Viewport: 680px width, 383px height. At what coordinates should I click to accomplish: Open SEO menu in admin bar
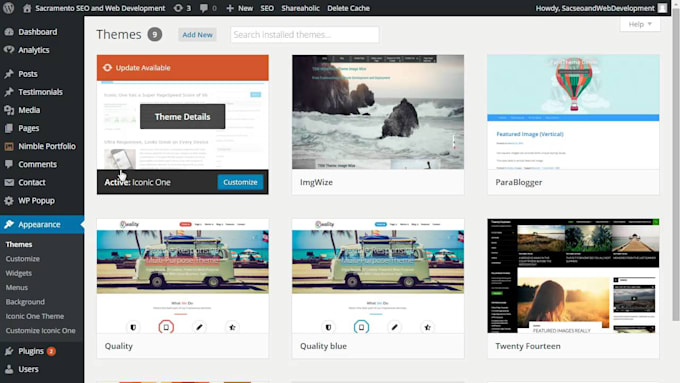267,8
